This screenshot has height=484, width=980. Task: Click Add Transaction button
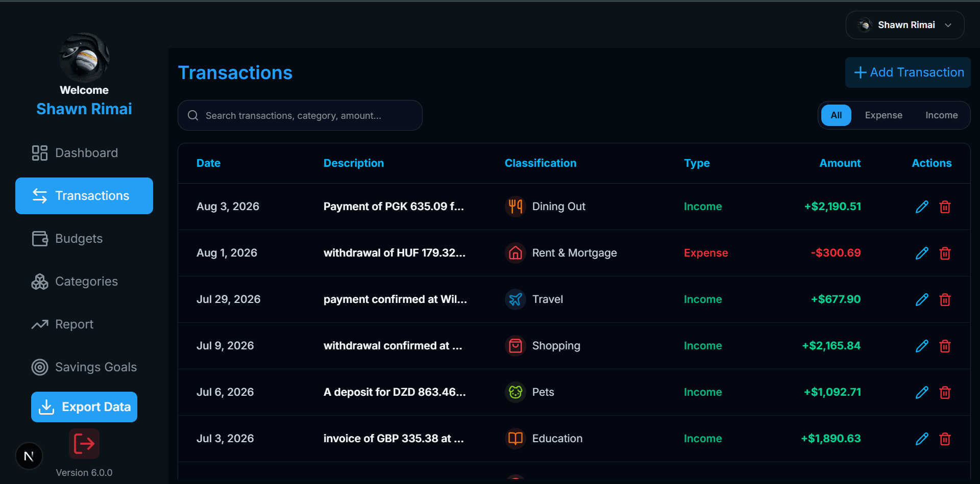pyautogui.click(x=908, y=72)
